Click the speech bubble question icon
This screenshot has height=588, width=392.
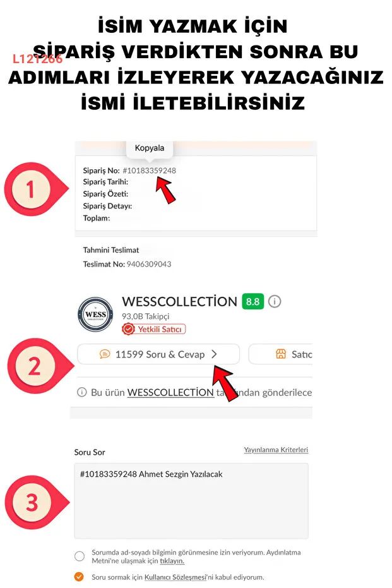[x=105, y=354]
